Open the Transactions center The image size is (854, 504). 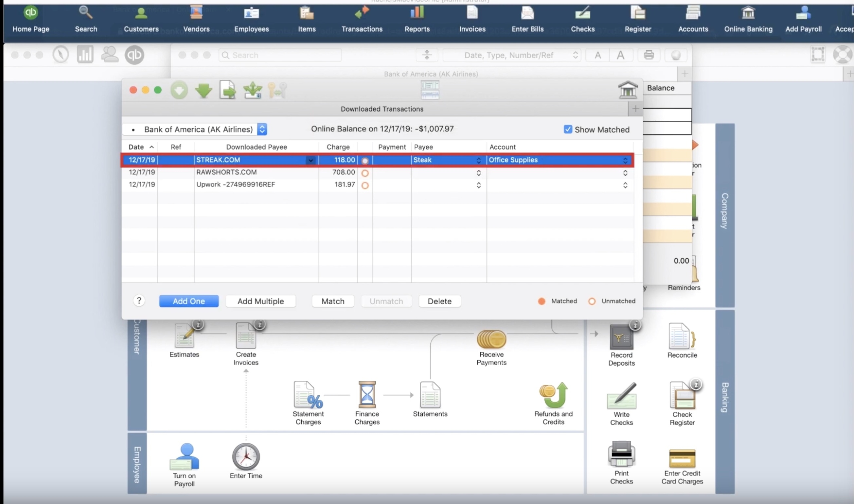[x=362, y=19]
